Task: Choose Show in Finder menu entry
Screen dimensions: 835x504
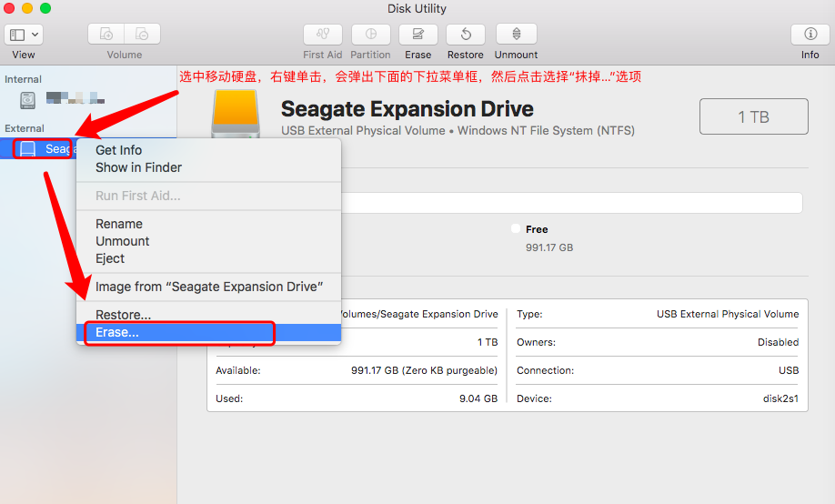Action: pyautogui.click(x=138, y=167)
